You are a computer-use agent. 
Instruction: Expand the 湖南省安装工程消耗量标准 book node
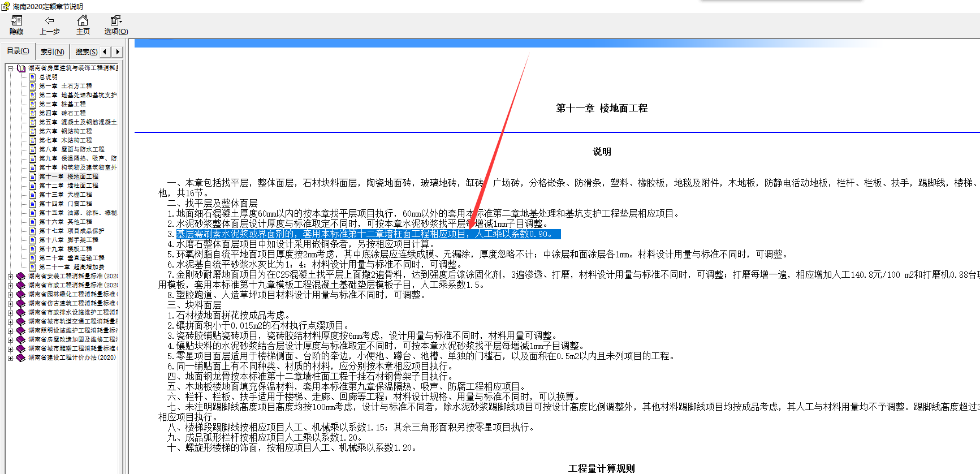pos(10,277)
